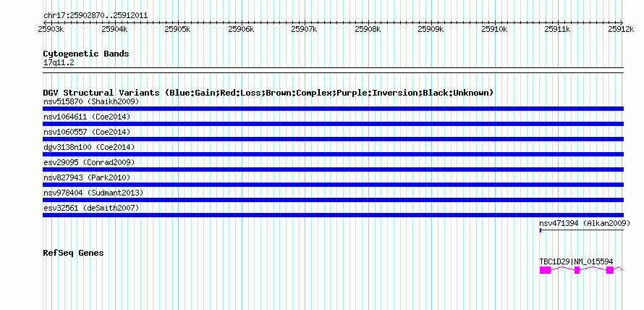Click the DGV Structural Variants track title
This screenshot has width=644, height=310.
[x=268, y=93]
